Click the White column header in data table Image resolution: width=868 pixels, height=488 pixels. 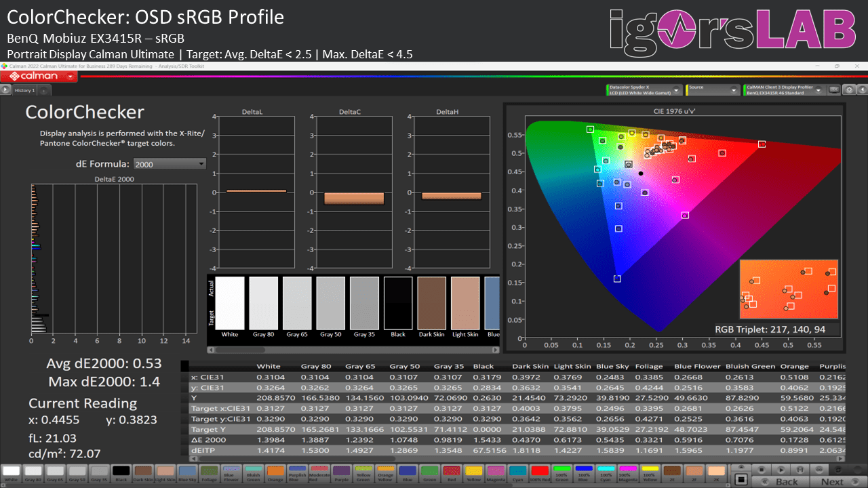tap(269, 367)
